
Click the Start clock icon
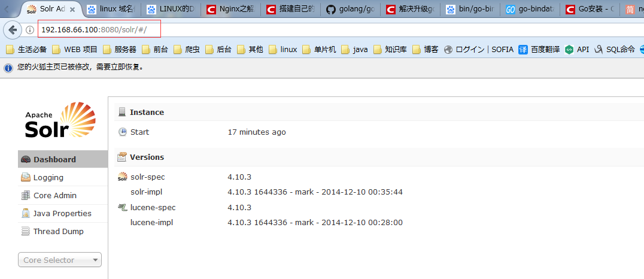tap(122, 132)
